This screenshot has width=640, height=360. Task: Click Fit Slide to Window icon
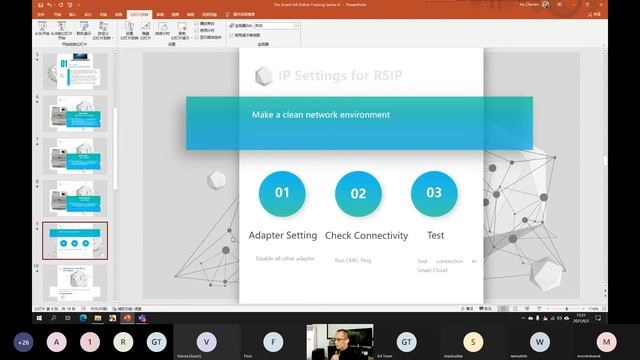tap(604, 309)
